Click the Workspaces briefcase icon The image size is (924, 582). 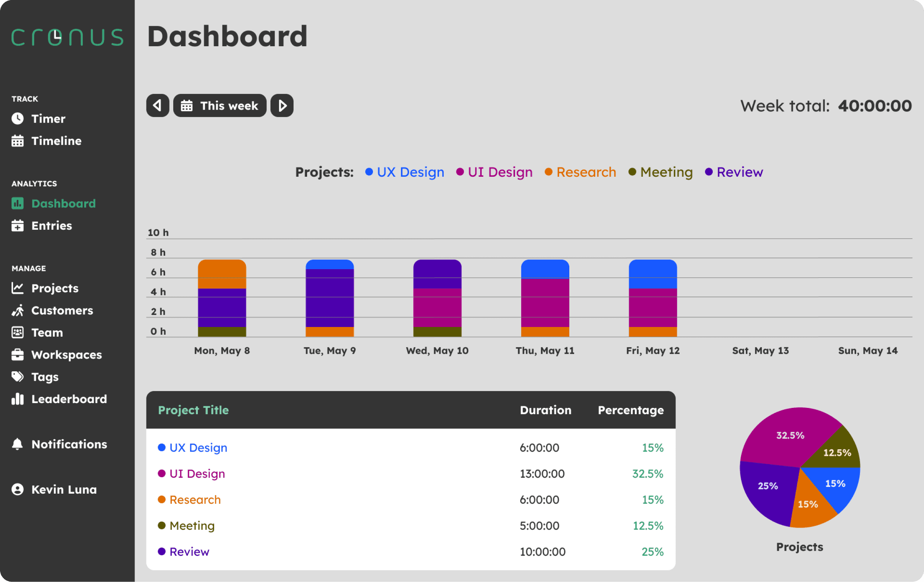17,355
